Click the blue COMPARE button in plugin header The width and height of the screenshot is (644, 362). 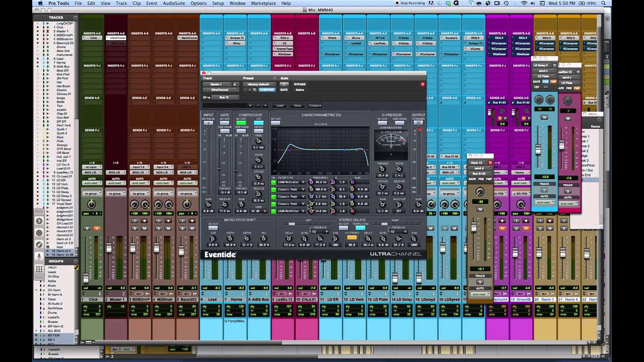coord(267,90)
